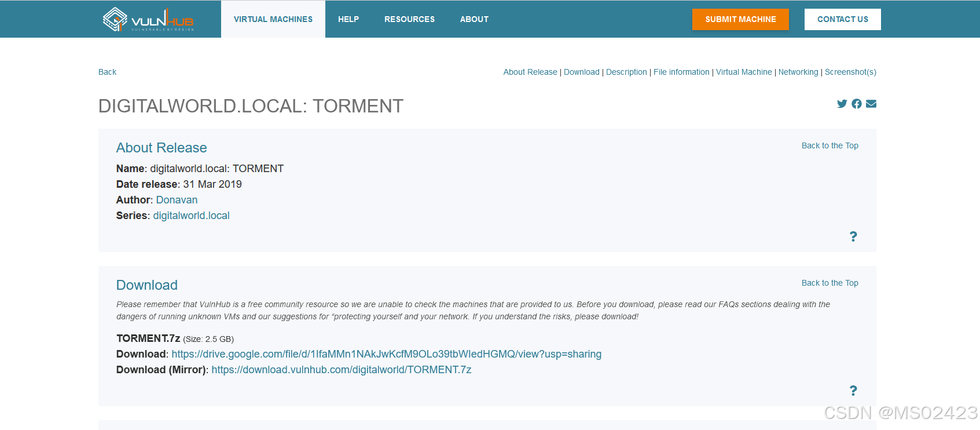Click help question mark in Download section
Screen dimensions: 980x430
(x=853, y=391)
